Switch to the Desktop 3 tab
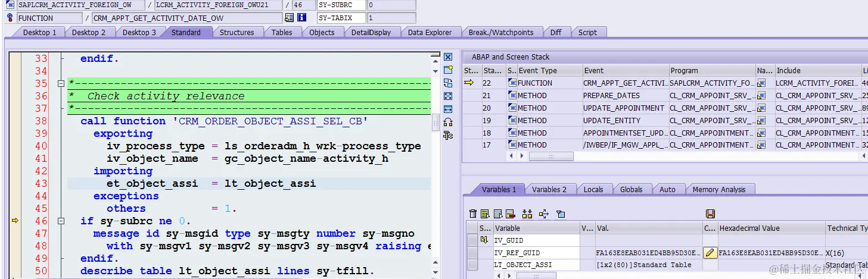This screenshot has width=868, height=279. 139,32
